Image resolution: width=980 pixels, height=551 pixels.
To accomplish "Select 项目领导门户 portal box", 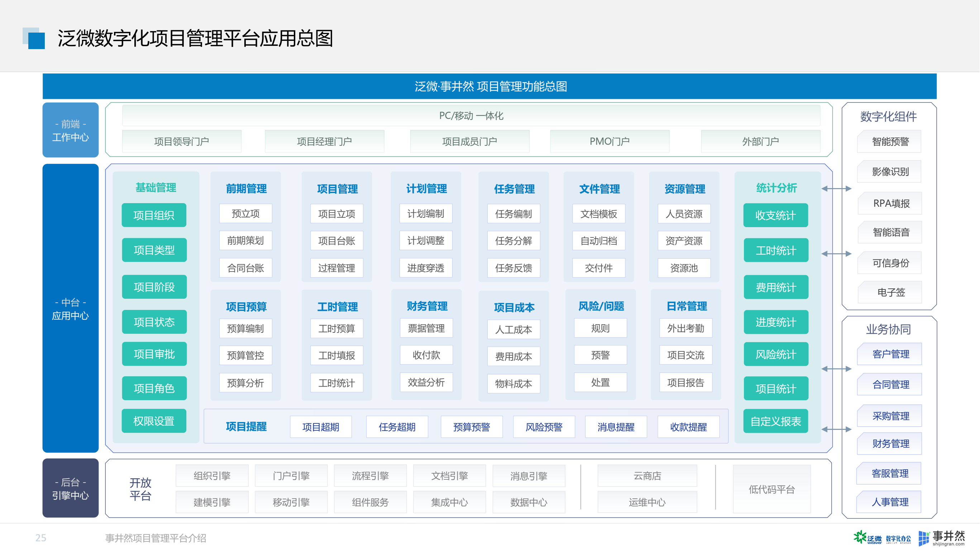I will point(181,142).
